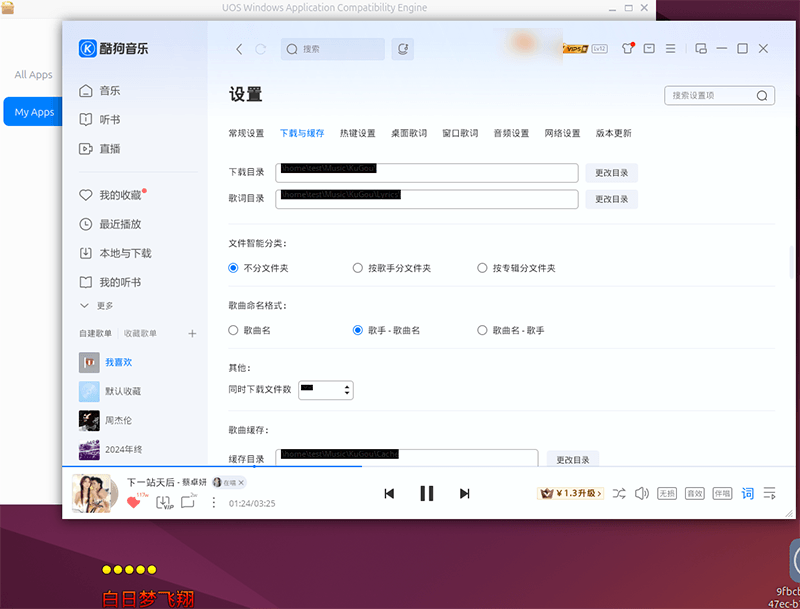Screen dimensions: 800x609
Task: Close the 在唱 singer tag
Action: click(241, 483)
